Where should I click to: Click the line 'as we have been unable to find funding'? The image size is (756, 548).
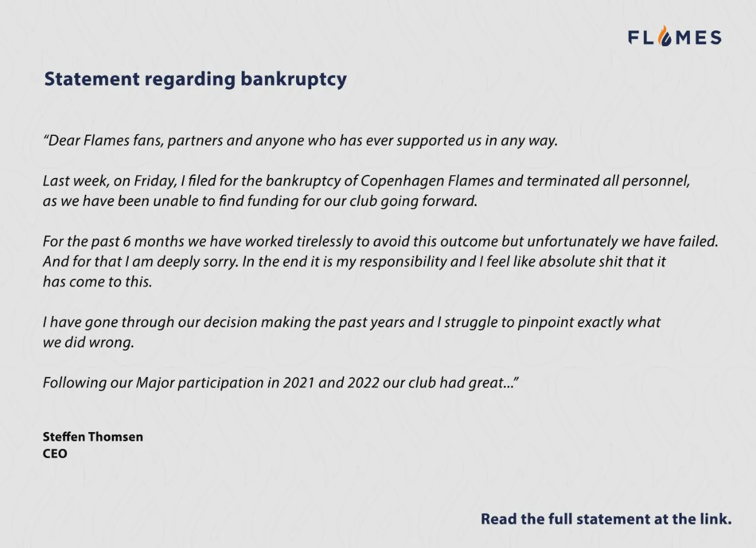click(260, 201)
